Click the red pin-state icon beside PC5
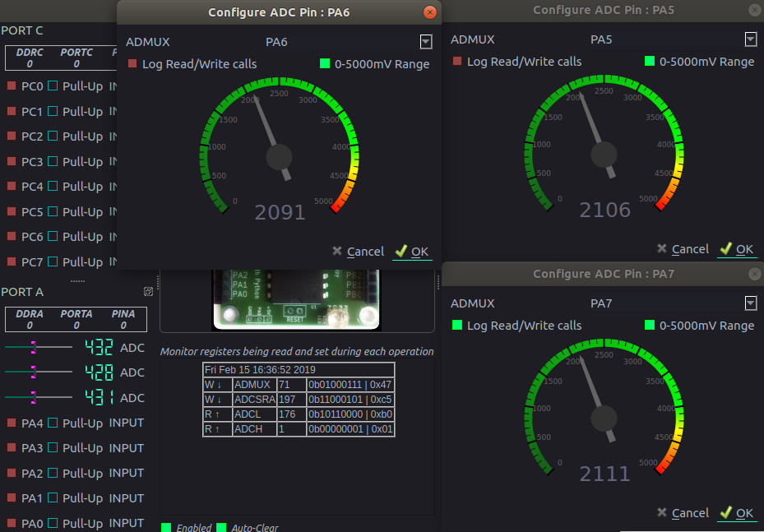Viewport: 764px width, 532px height. [x=11, y=211]
